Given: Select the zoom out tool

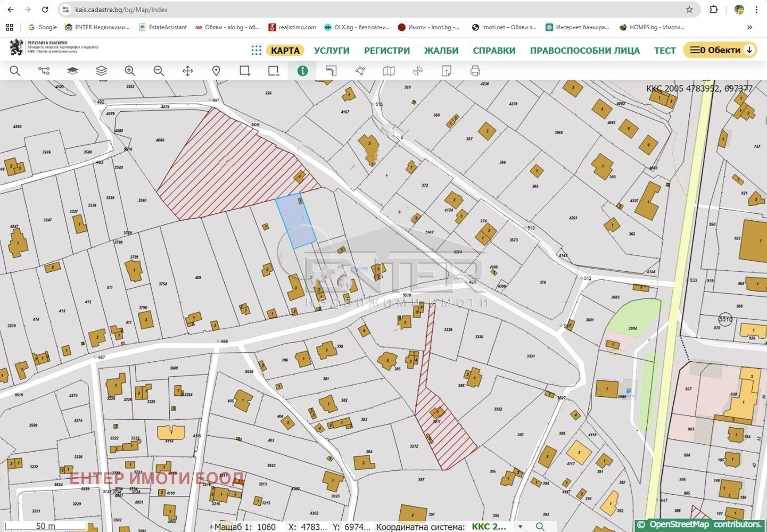Looking at the screenshot, I should pyautogui.click(x=159, y=71).
